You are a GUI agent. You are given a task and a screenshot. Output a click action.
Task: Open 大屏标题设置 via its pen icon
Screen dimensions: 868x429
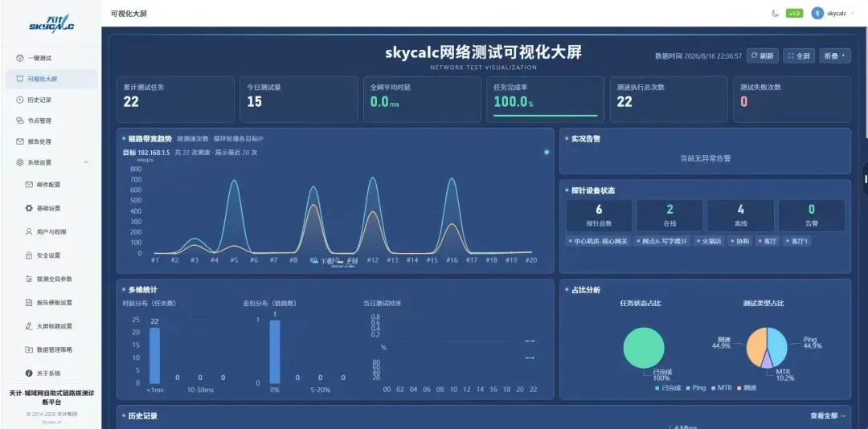tap(29, 326)
